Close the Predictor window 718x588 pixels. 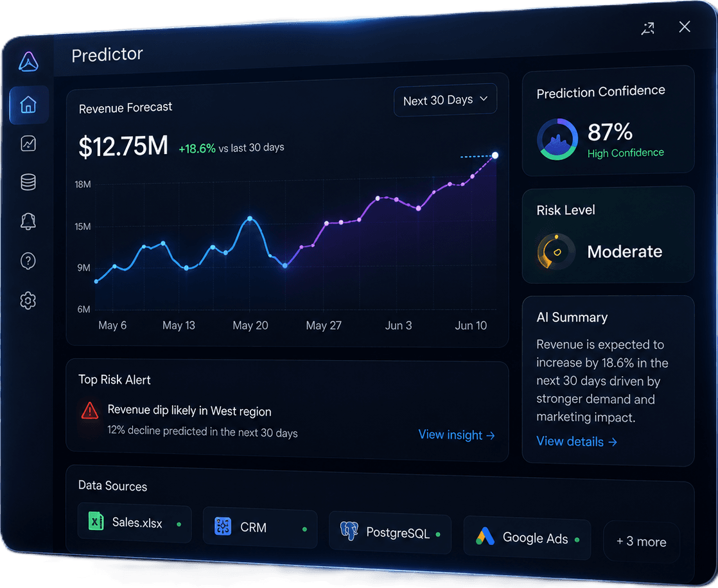(x=685, y=26)
